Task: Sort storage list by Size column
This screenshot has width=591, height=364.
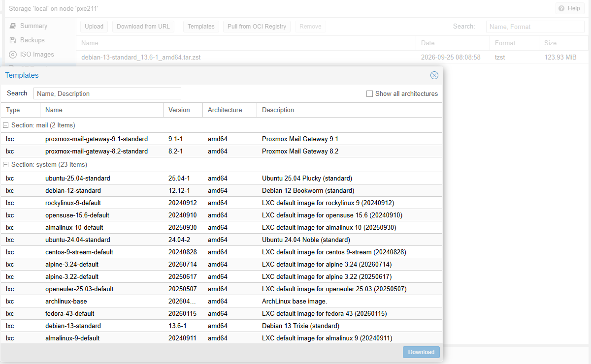Action: pos(564,43)
